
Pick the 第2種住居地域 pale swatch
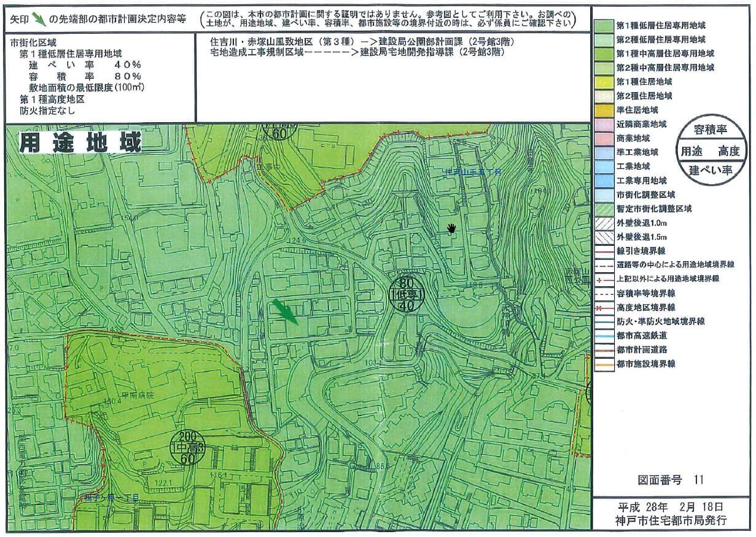point(603,96)
